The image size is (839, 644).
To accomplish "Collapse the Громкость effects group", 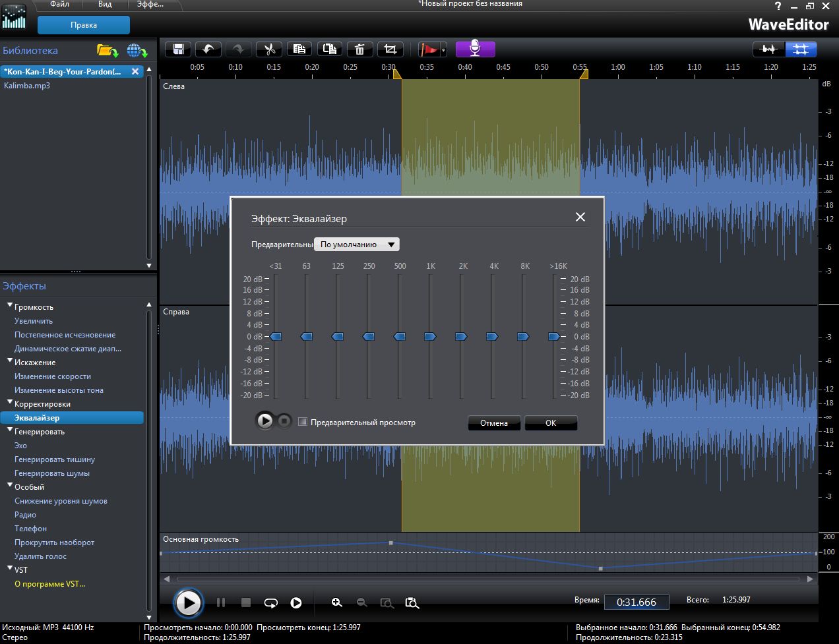I will (10, 306).
